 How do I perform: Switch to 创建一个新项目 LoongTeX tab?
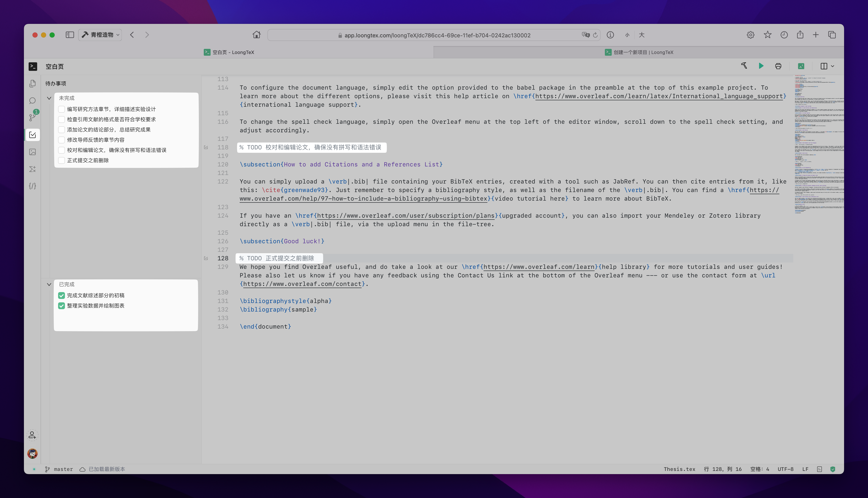[639, 52]
